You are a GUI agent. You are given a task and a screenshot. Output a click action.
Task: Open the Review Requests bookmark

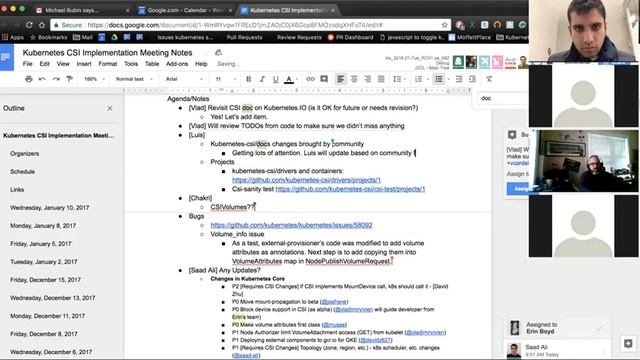point(299,37)
